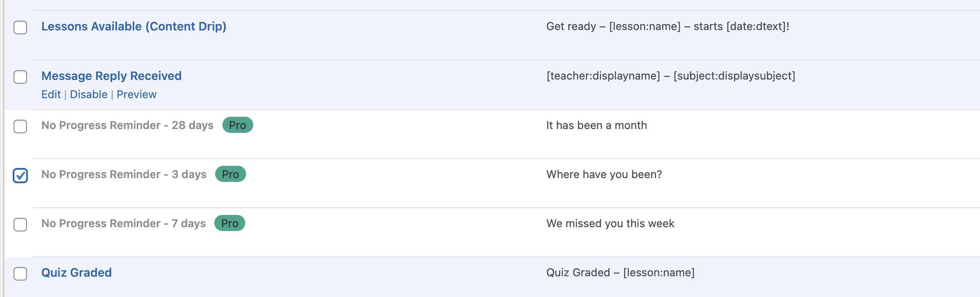The height and width of the screenshot is (297, 980).
Task: Open the Lessons Available (Content Drip) email
Action: click(134, 26)
